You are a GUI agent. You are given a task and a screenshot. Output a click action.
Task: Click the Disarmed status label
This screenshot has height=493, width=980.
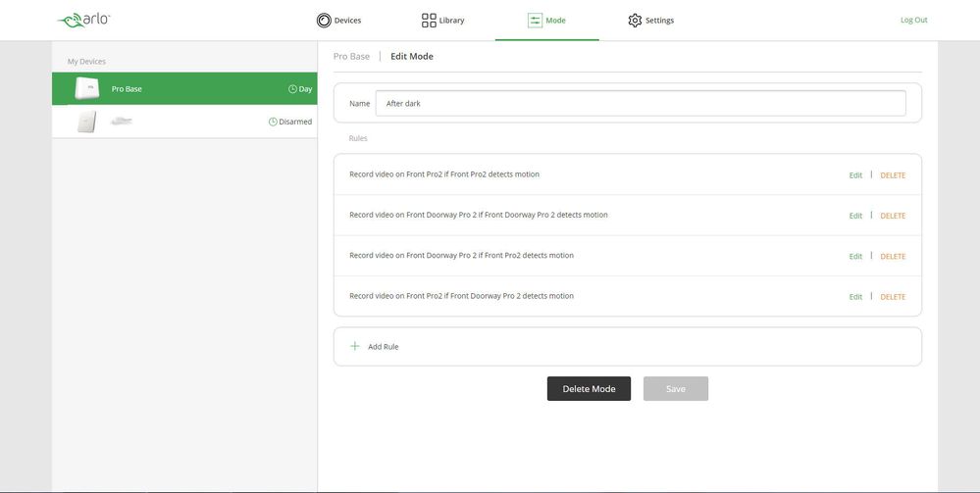click(x=295, y=122)
